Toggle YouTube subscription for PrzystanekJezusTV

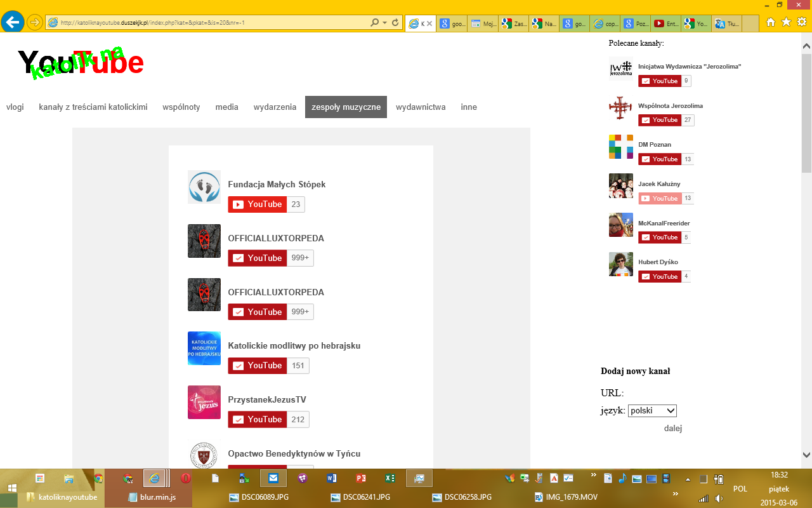258,420
